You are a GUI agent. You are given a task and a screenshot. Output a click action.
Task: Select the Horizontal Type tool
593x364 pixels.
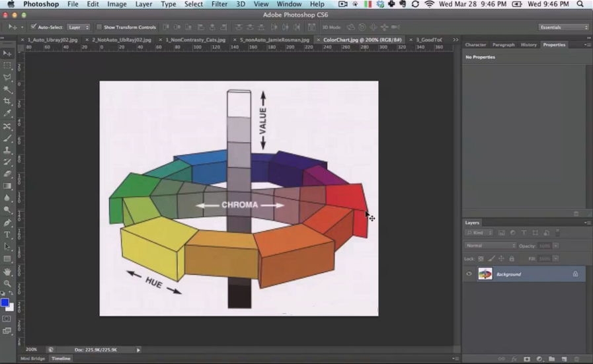7,235
